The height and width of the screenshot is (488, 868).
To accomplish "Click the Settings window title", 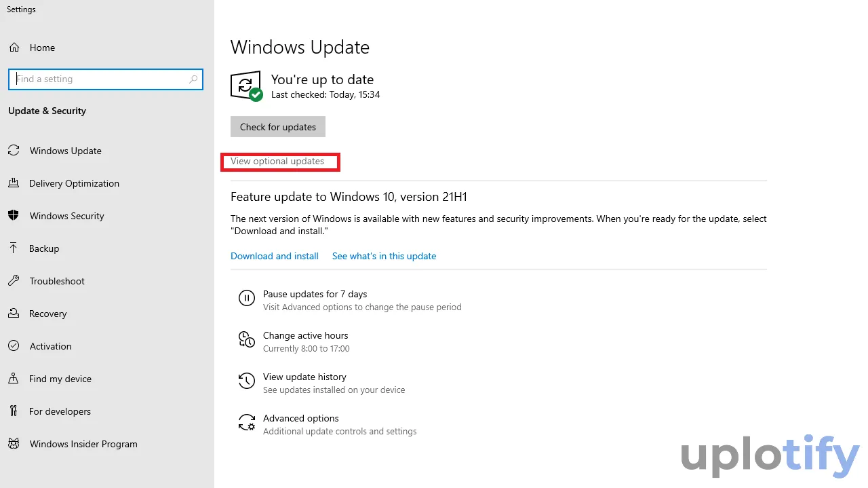I will 21,10.
